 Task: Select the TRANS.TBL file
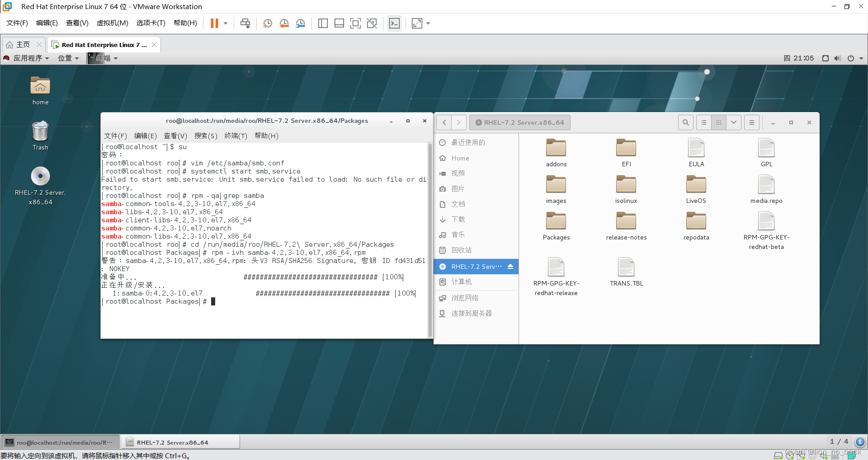[626, 272]
